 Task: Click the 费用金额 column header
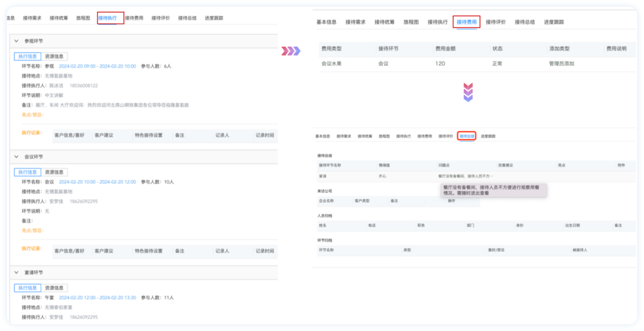tap(445, 49)
